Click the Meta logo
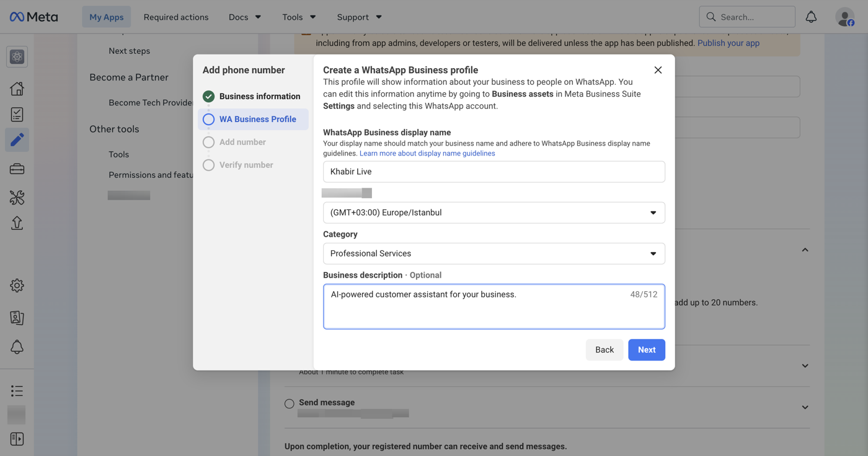Screen dimensions: 868x456 pyautogui.click(x=33, y=17)
